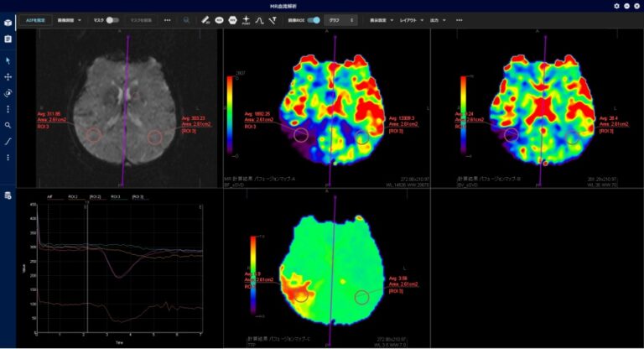The width and height of the screenshot is (644, 349).
Task: Open the clipboard panel icon in sidebar
Action: 8,39
